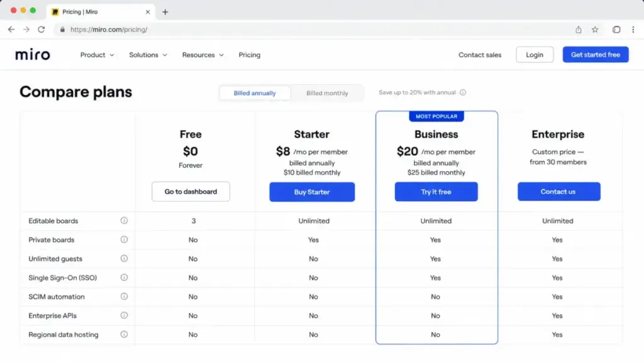This screenshot has width=644, height=362.
Task: Open a new browser tab
Action: [165, 12]
